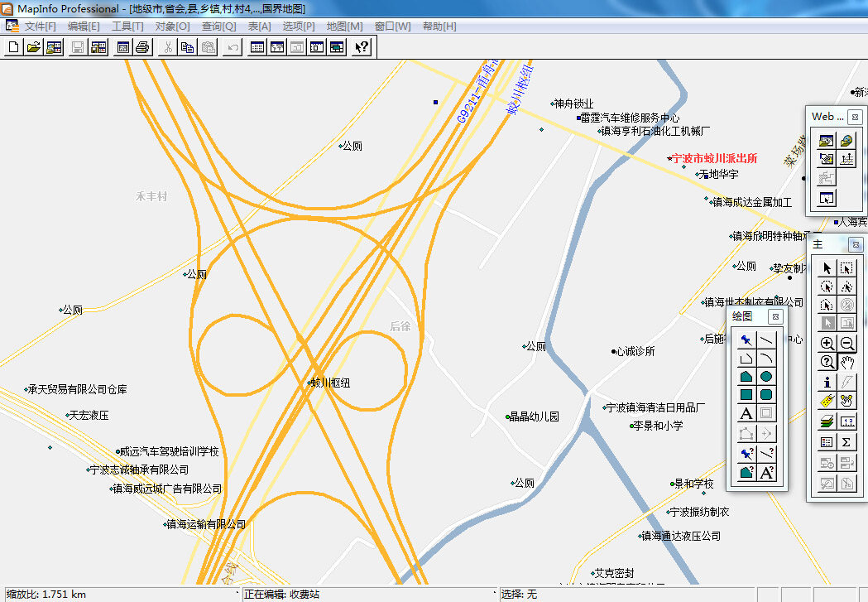
Task: Open Change View with the question magnifier
Action: click(827, 362)
